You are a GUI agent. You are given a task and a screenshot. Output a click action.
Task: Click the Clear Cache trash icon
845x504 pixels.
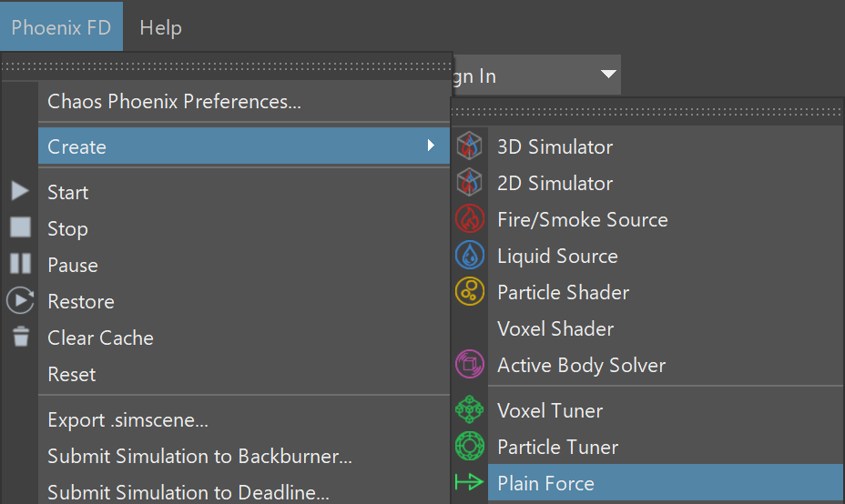pyautogui.click(x=21, y=336)
